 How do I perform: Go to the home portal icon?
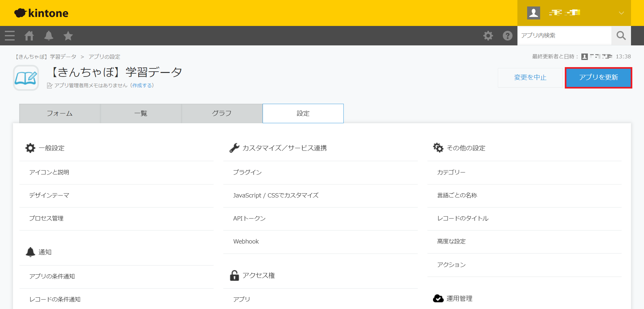29,36
